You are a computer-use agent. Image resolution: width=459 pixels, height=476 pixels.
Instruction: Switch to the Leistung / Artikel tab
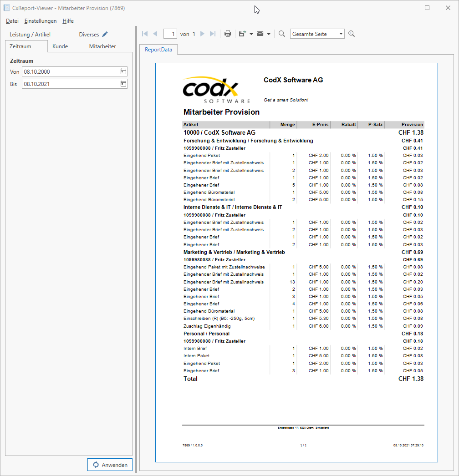click(30, 34)
